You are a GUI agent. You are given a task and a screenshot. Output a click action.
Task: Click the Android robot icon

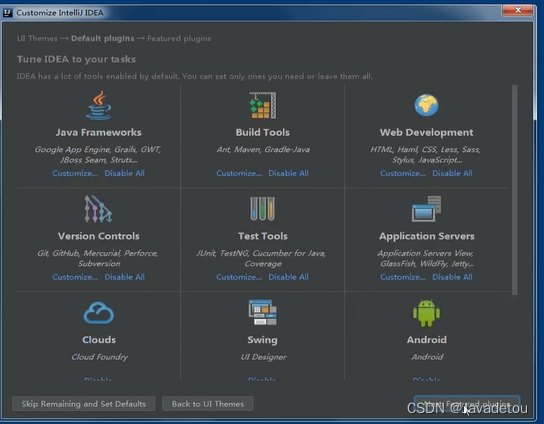pyautogui.click(x=426, y=313)
